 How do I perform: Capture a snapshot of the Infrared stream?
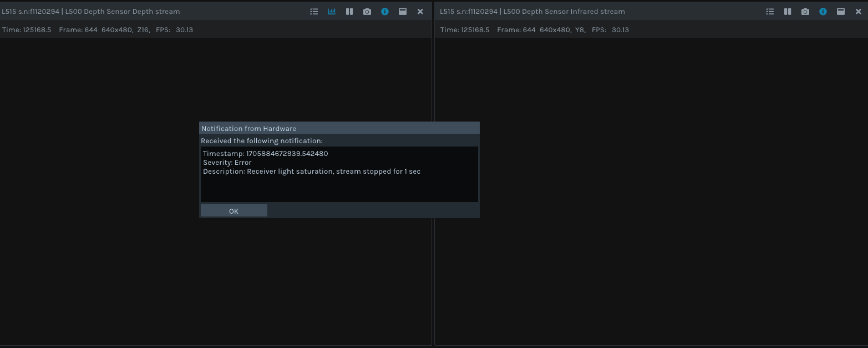tap(805, 12)
